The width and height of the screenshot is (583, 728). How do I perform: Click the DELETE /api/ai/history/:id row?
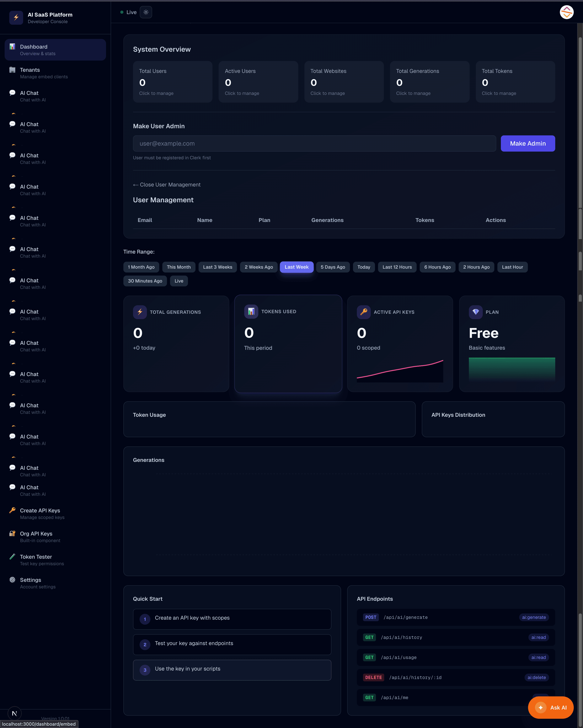point(456,677)
